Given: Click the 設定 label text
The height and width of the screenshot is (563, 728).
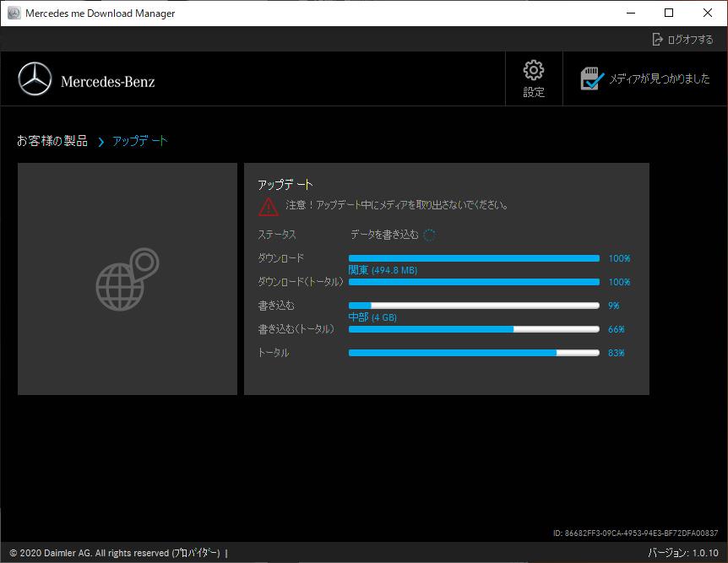Looking at the screenshot, I should pos(534,92).
